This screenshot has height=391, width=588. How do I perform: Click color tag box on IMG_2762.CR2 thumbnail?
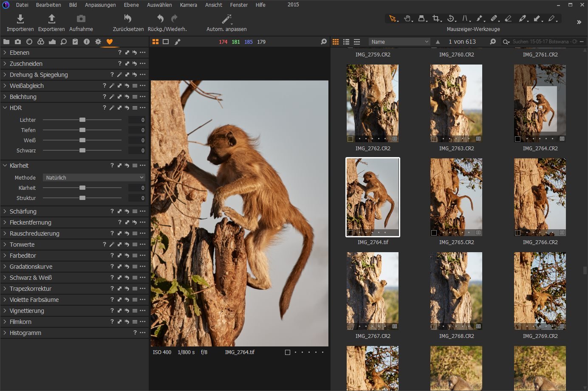(x=350, y=139)
